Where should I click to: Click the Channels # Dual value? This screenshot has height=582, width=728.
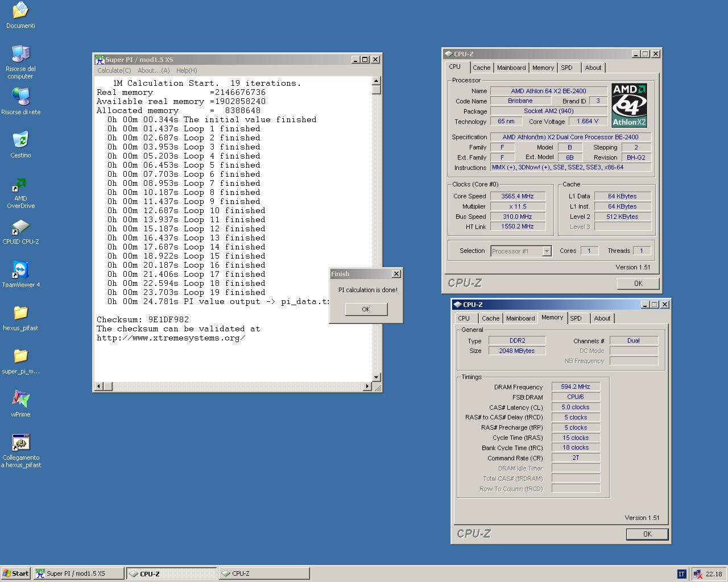(634, 340)
